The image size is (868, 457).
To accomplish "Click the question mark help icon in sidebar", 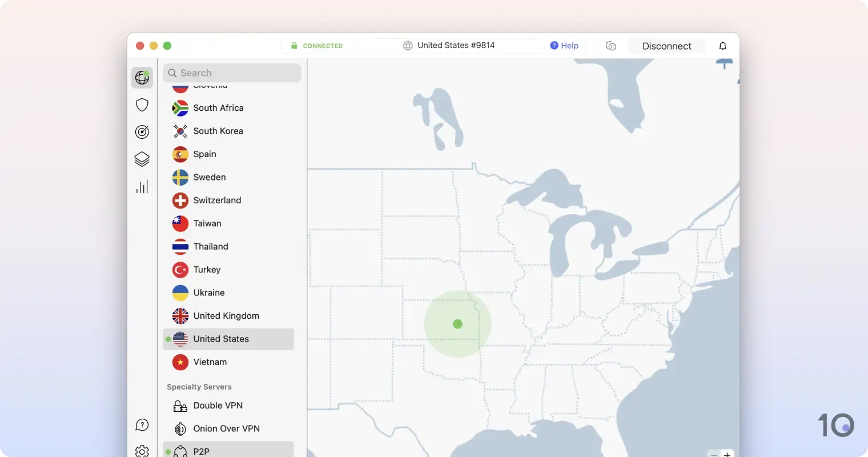I will (x=142, y=424).
